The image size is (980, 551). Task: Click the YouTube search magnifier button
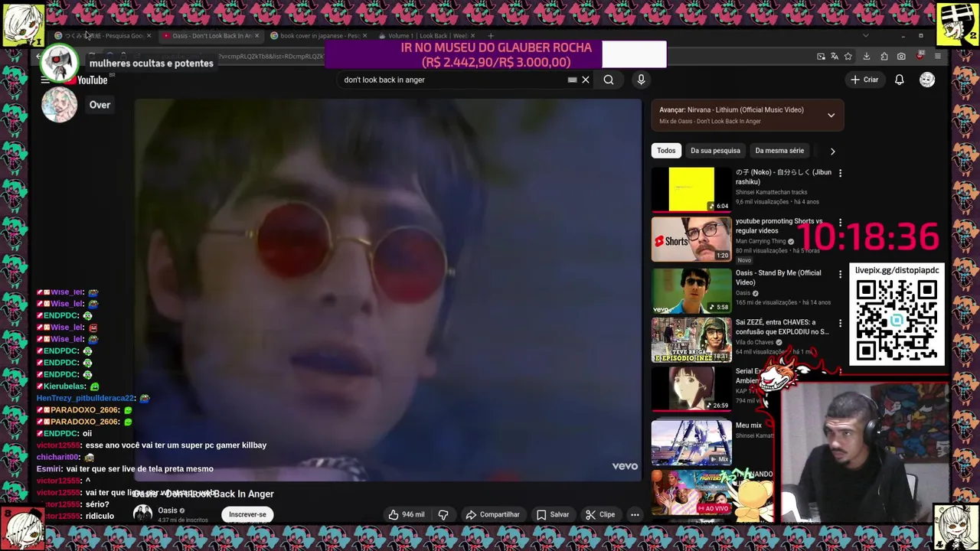[609, 80]
